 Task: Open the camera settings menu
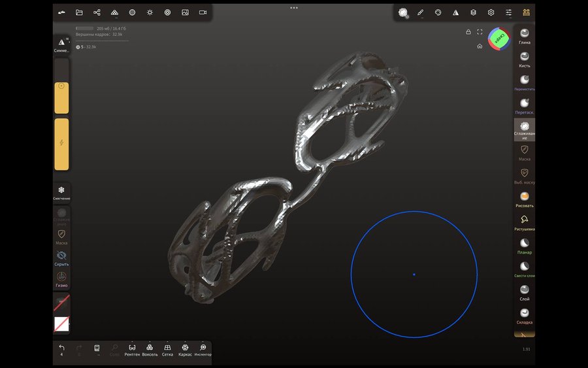point(203,12)
